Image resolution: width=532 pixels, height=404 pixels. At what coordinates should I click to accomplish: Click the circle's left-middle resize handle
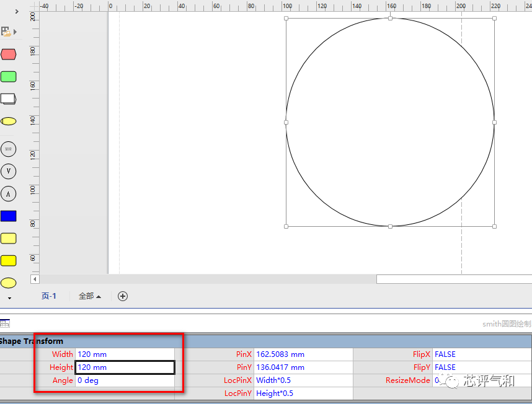286,122
